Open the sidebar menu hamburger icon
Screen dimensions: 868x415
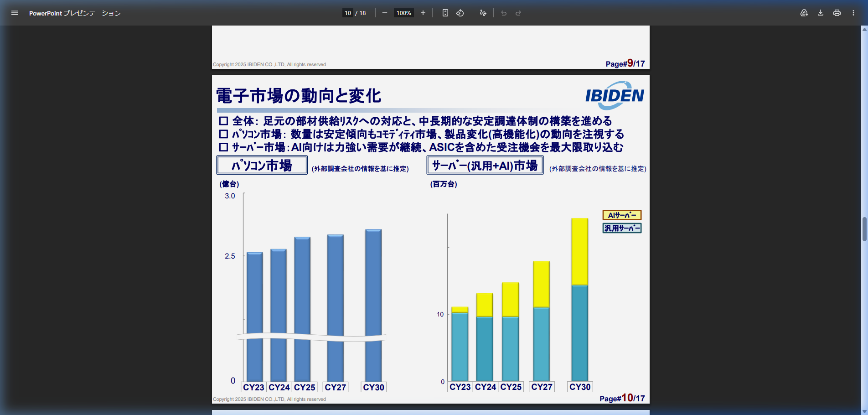(15, 13)
